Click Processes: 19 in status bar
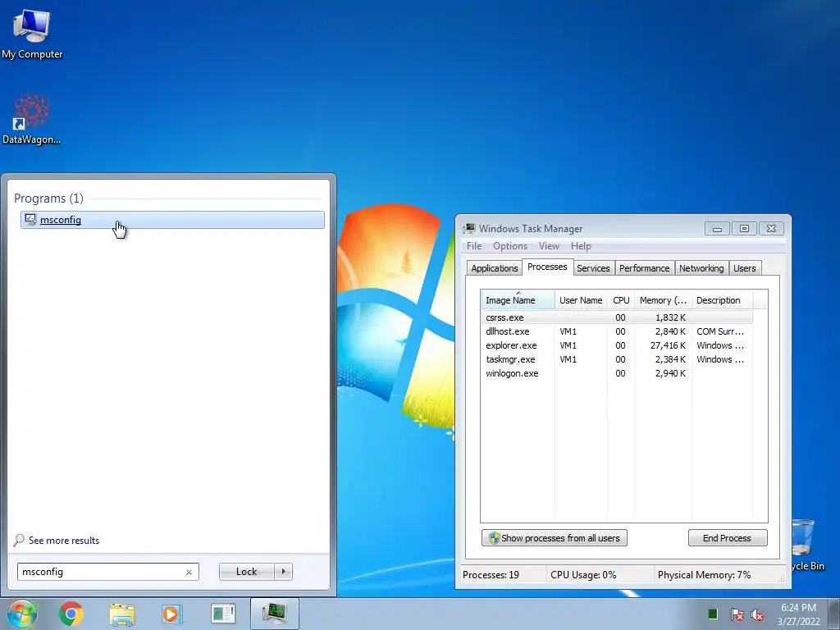This screenshot has height=630, width=840. pyautogui.click(x=491, y=575)
